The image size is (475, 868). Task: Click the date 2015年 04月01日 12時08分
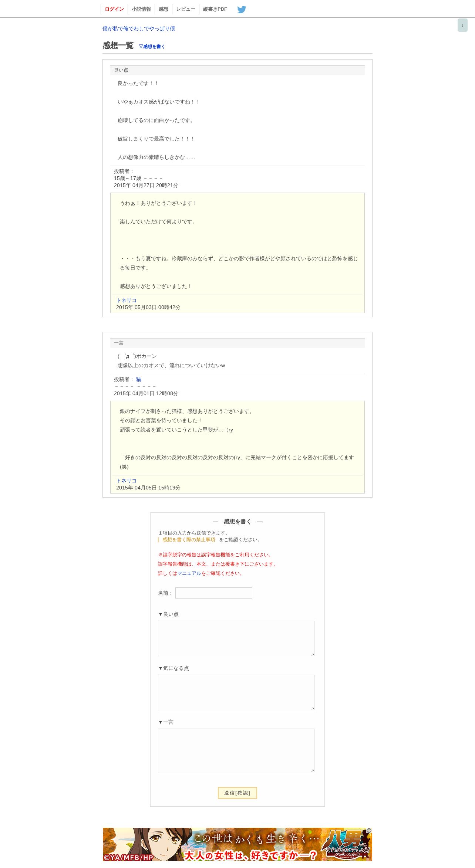click(146, 393)
